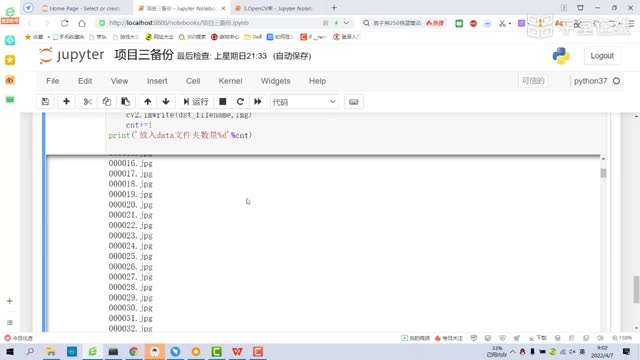
Task: Click the output scrollbar up arrow
Action: [603, 159]
